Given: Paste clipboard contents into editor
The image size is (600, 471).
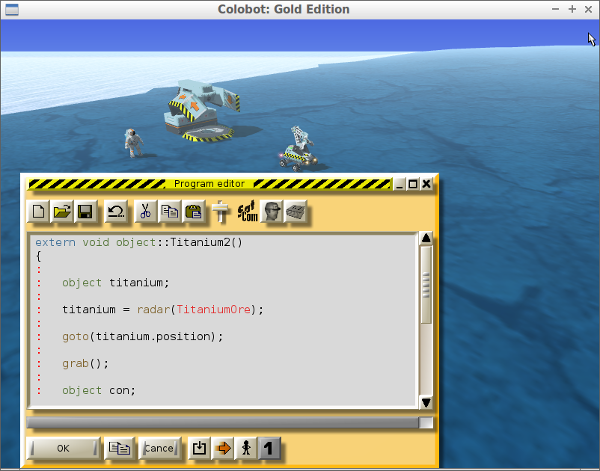Looking at the screenshot, I should (193, 211).
